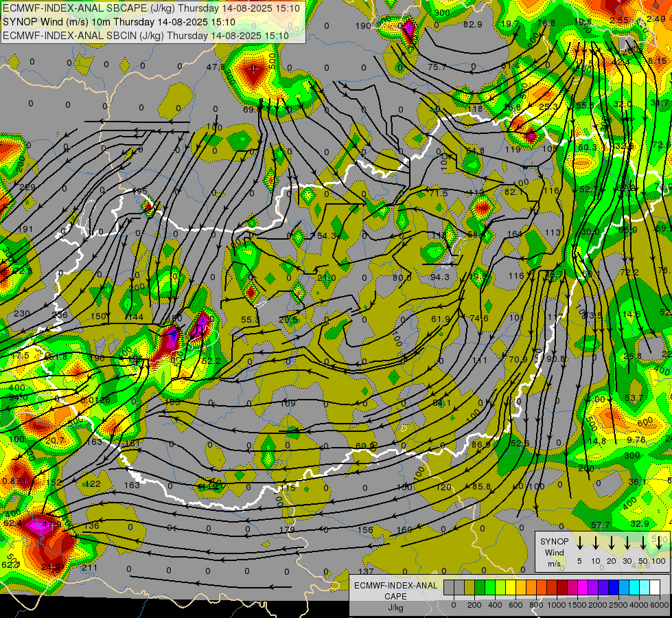
Task: Click the map value 211
Action: tap(89, 568)
